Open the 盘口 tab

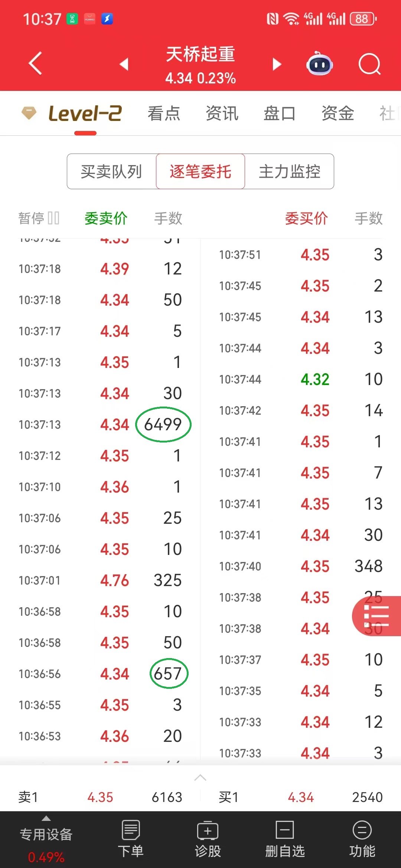(279, 113)
